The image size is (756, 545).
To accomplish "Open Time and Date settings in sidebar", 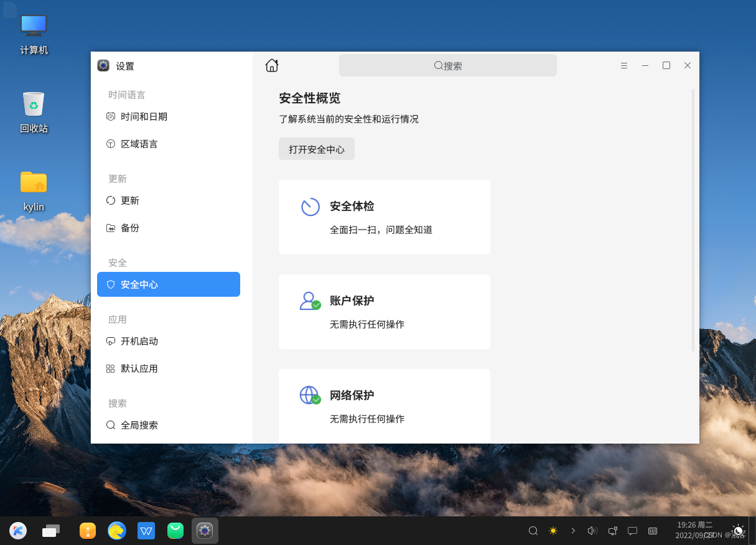I will point(144,116).
